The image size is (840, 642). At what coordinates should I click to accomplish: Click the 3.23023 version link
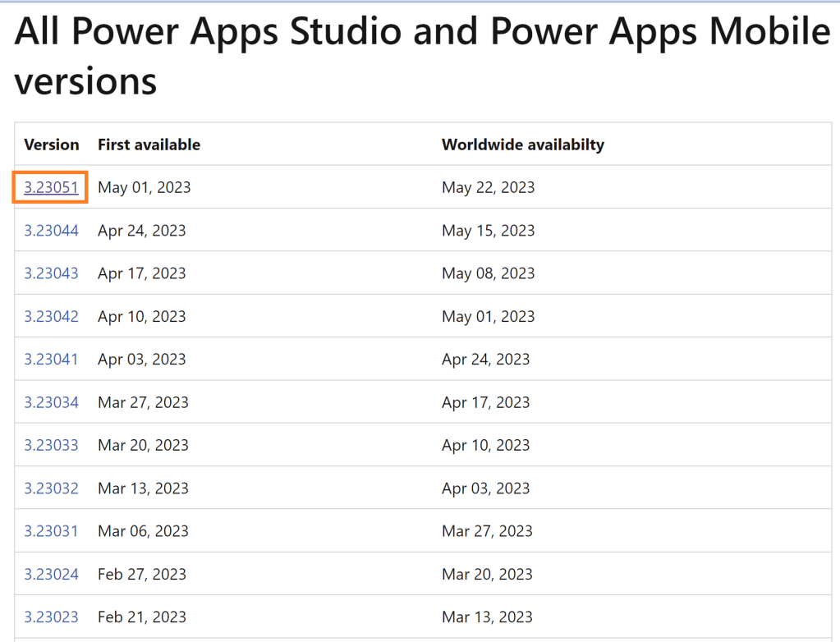(51, 617)
